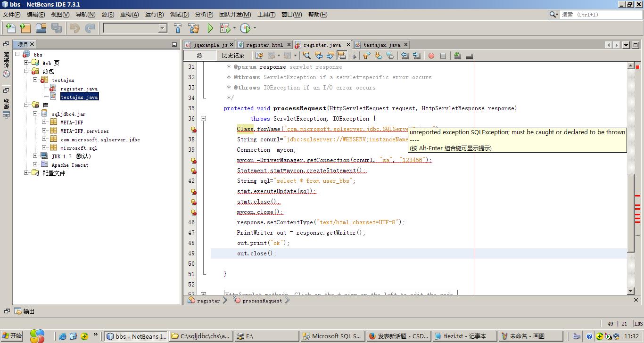Click the Save All toolbar icon
Image resolution: width=644 pixels, height=343 pixels.
pos(57,28)
